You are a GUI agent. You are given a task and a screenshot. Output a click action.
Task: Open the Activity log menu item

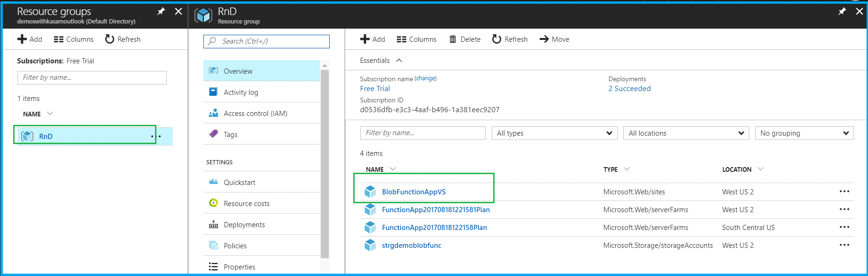point(262,92)
